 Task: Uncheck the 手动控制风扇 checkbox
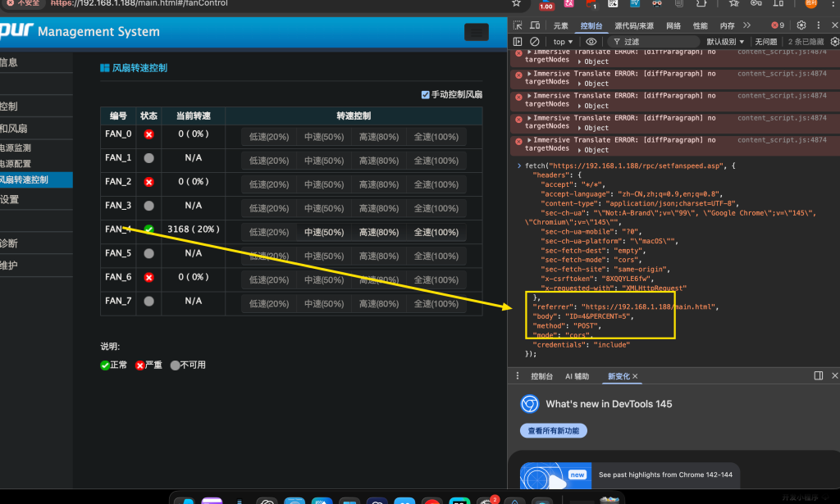[x=425, y=94]
